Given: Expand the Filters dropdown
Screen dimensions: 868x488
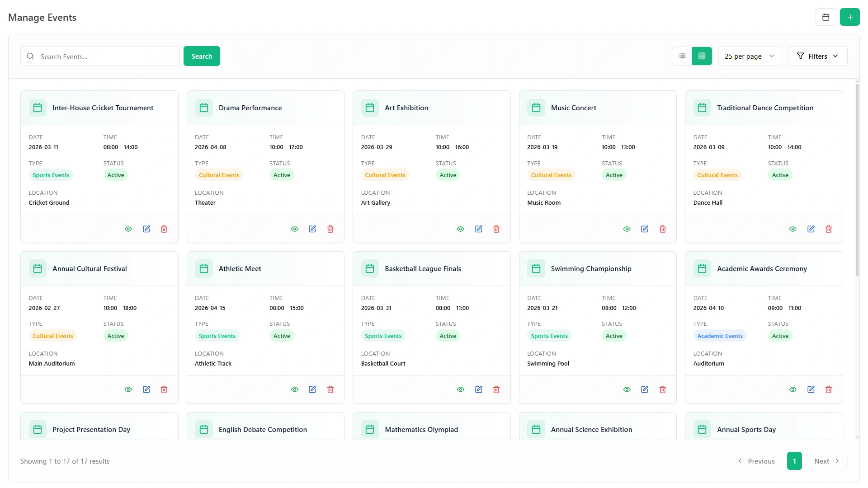Looking at the screenshot, I should coord(817,56).
